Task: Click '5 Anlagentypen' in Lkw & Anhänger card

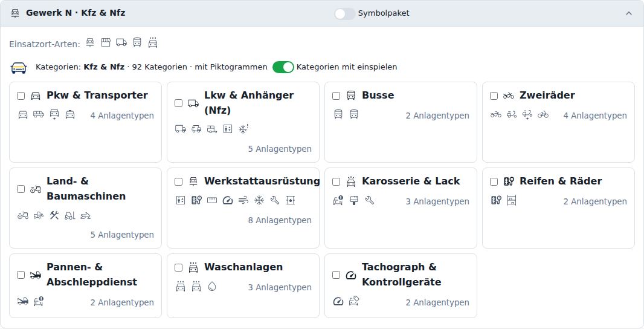Action: pos(280,149)
